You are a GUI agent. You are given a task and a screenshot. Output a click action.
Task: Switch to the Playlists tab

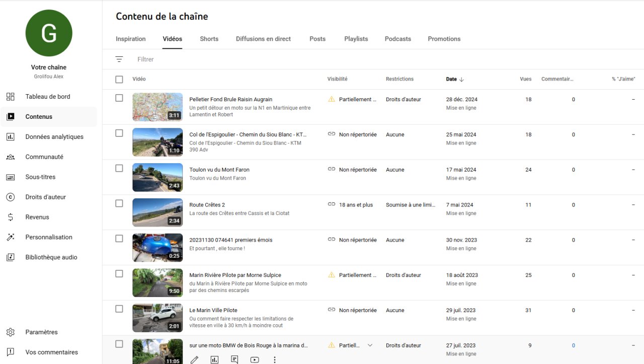click(x=356, y=39)
